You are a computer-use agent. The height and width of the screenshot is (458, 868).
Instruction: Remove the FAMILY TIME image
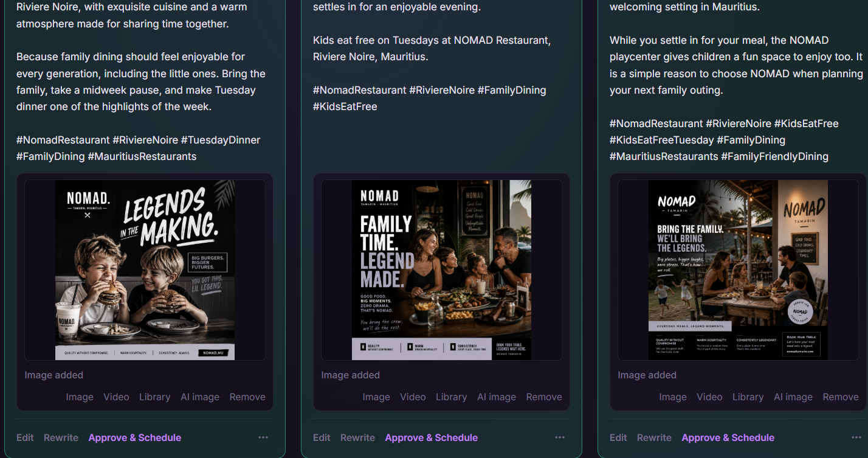pos(544,397)
